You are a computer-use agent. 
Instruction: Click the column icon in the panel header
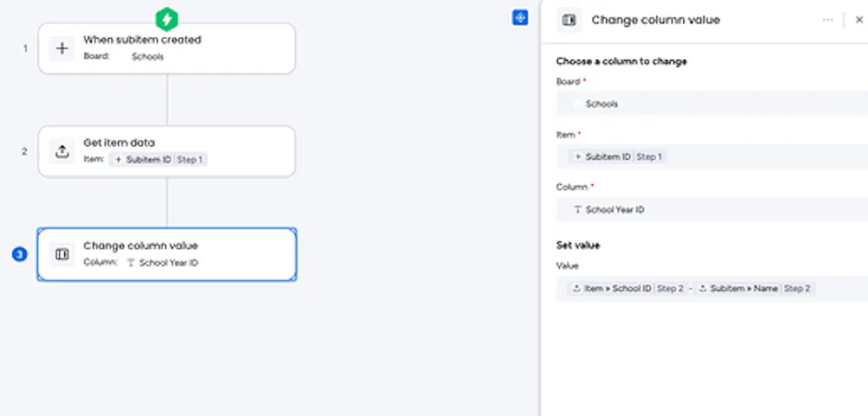tap(569, 20)
